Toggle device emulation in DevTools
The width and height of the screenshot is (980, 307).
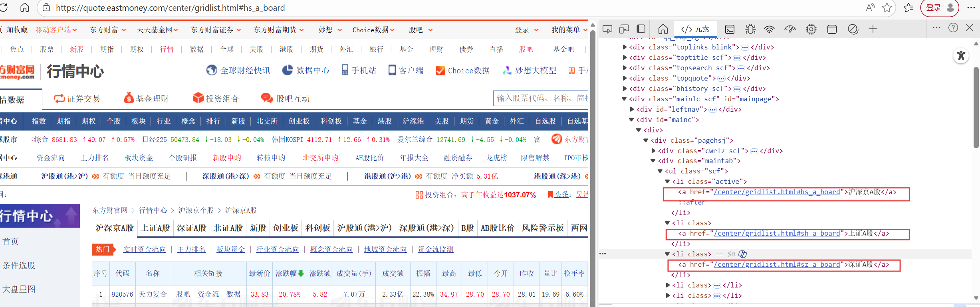click(x=624, y=29)
